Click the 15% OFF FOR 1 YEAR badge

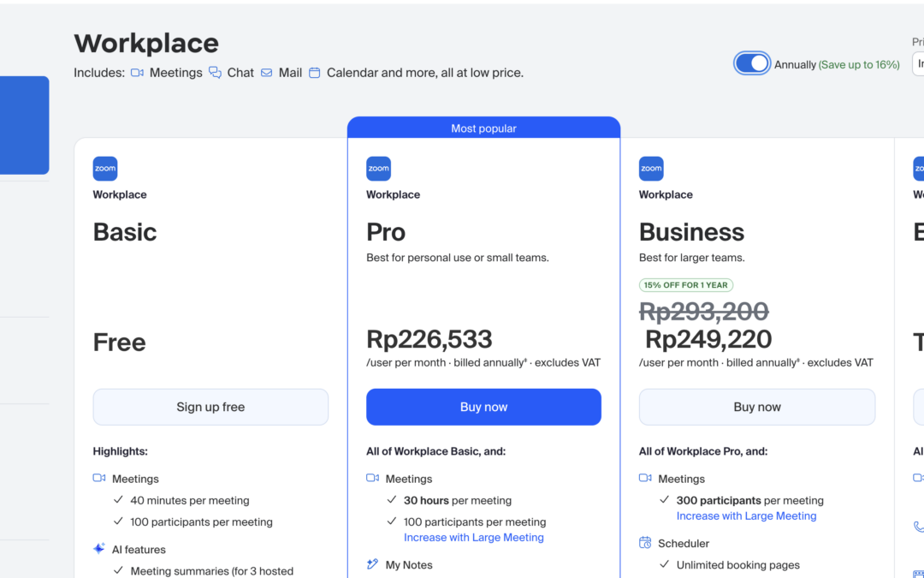pyautogui.click(x=686, y=285)
